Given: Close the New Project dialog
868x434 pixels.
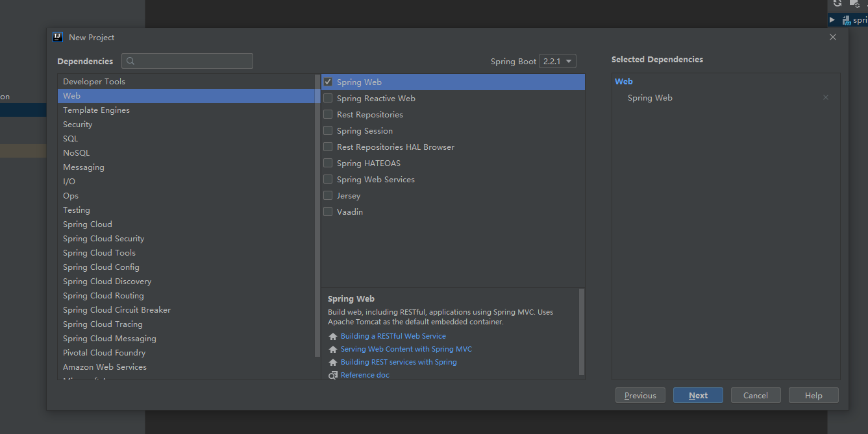Looking at the screenshot, I should (x=833, y=37).
